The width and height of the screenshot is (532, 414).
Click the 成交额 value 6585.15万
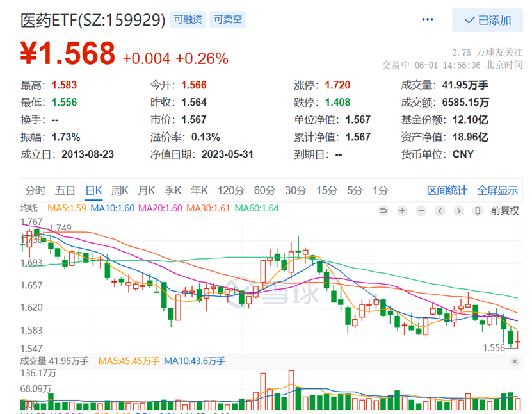[x=465, y=103]
